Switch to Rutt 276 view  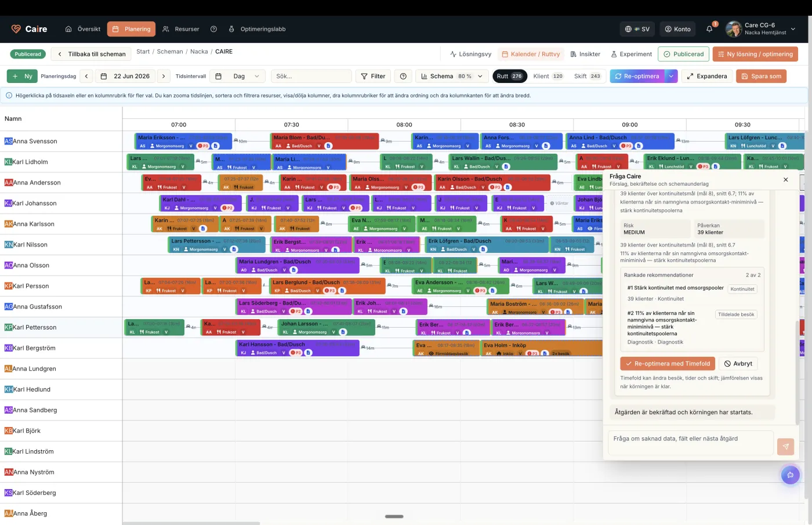tap(509, 76)
